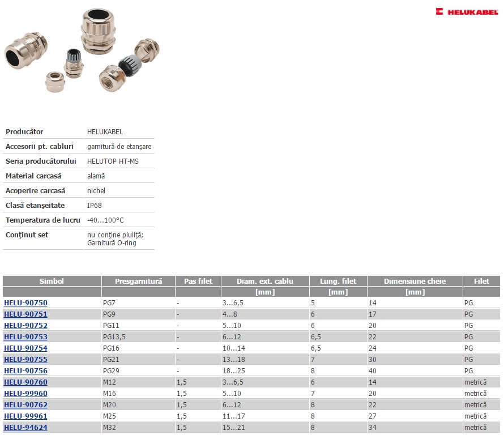Click the Pas filet column header
The width and height of the screenshot is (504, 439).
[198, 281]
